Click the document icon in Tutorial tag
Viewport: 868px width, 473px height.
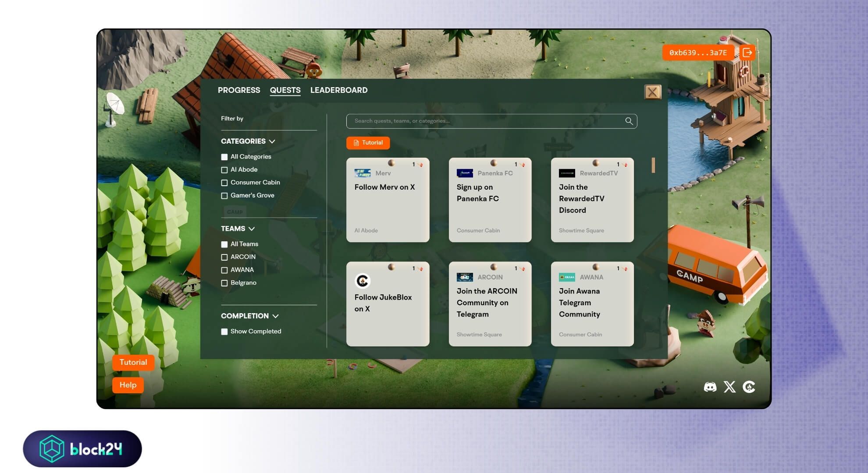click(x=356, y=143)
